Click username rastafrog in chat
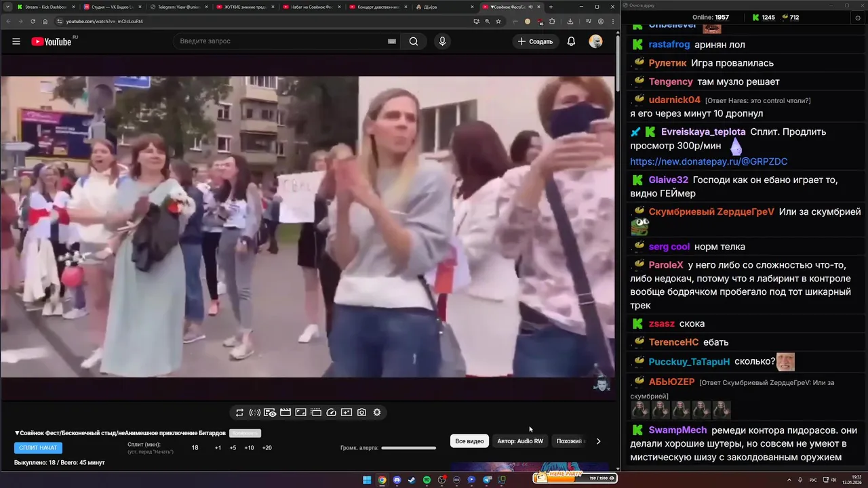The image size is (868, 488). coord(669,45)
